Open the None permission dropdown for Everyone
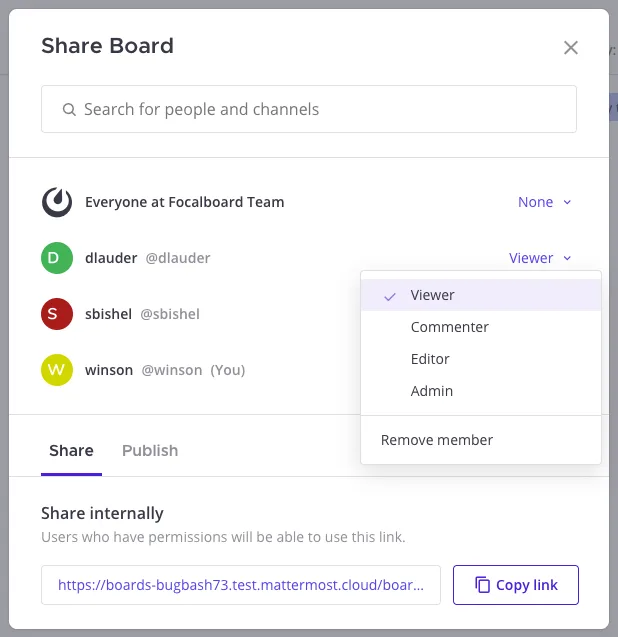618x637 pixels. coord(544,202)
